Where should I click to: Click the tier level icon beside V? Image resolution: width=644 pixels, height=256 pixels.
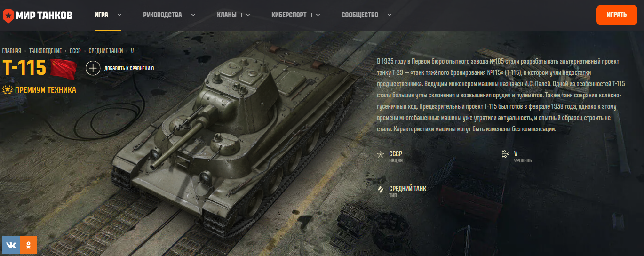point(506,154)
